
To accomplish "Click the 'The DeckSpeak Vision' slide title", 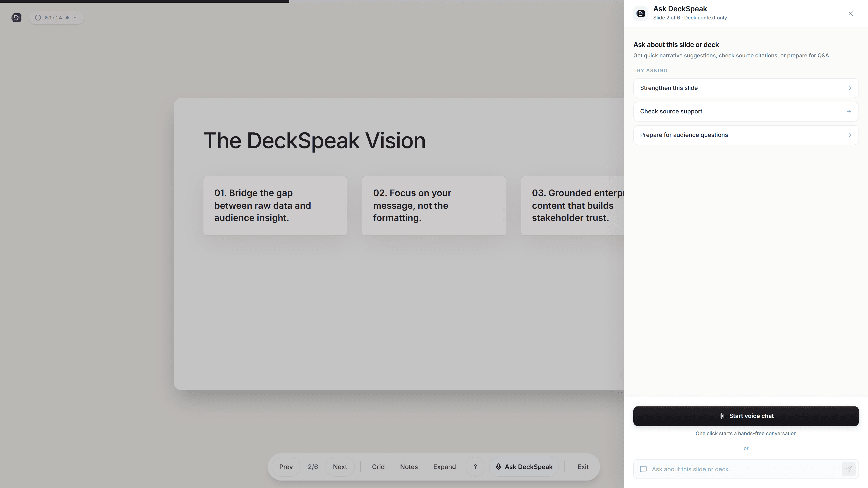I will pyautogui.click(x=314, y=141).
